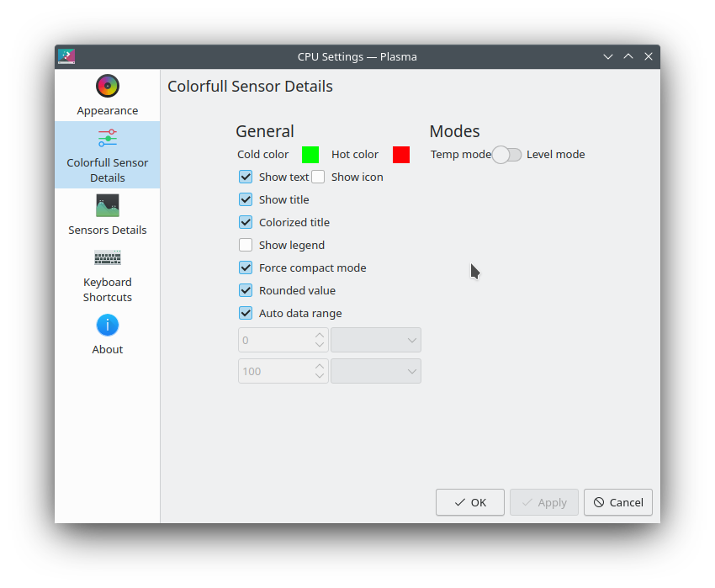This screenshot has height=588, width=715.
Task: Decrease the minimum value 0 with down arrow
Action: [320, 346]
